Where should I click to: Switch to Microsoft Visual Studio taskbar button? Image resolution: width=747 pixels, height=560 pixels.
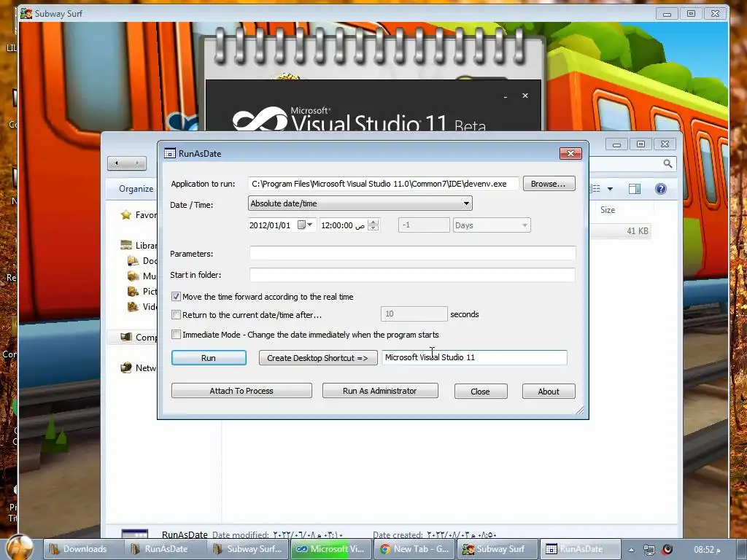pos(332,549)
